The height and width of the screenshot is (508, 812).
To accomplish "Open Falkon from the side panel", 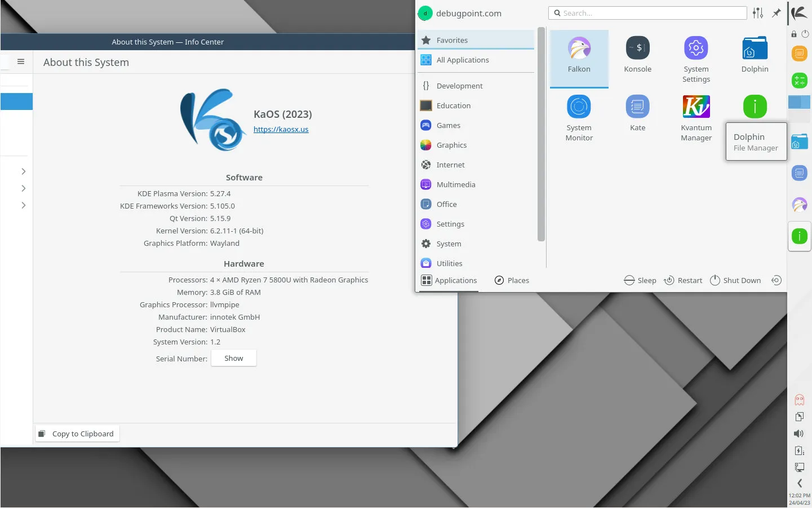I will pos(799,205).
